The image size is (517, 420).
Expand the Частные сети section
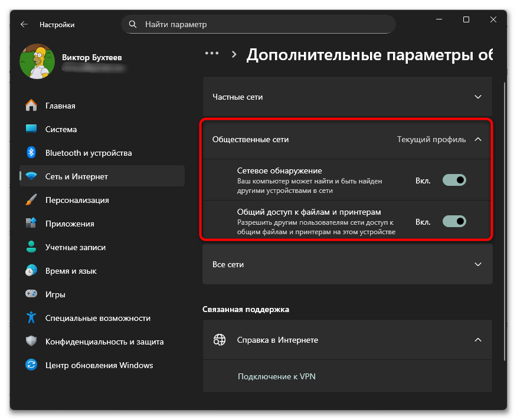pos(477,97)
